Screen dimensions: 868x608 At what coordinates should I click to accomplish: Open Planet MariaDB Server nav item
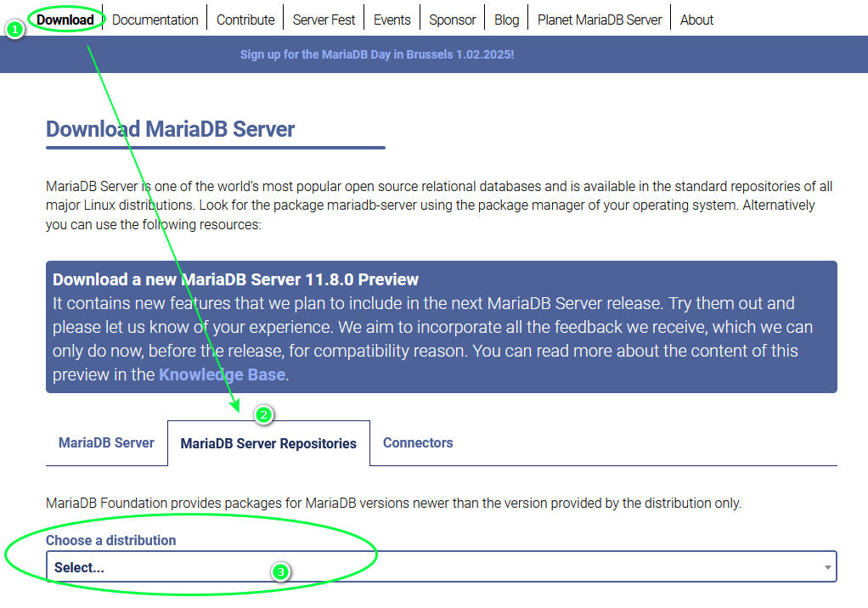click(600, 20)
